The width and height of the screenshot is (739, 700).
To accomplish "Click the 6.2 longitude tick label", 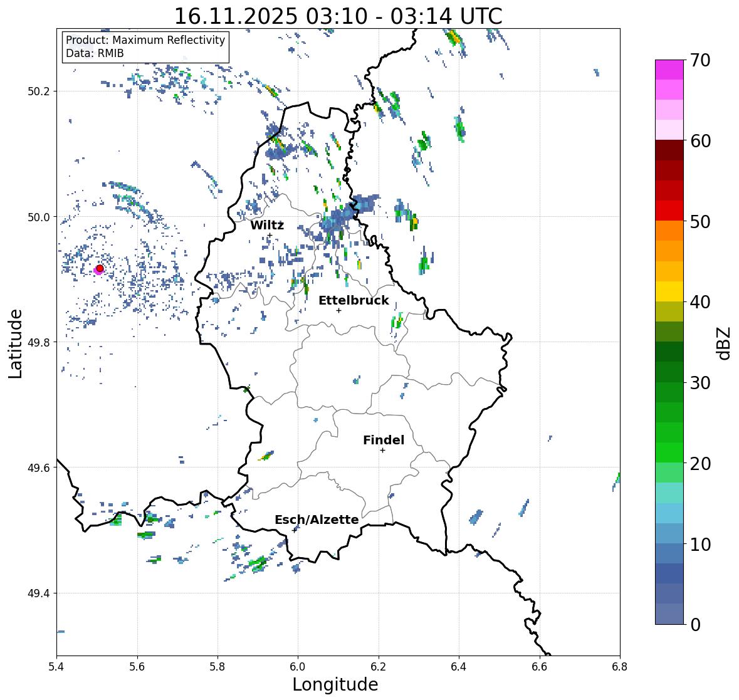I will (x=379, y=667).
